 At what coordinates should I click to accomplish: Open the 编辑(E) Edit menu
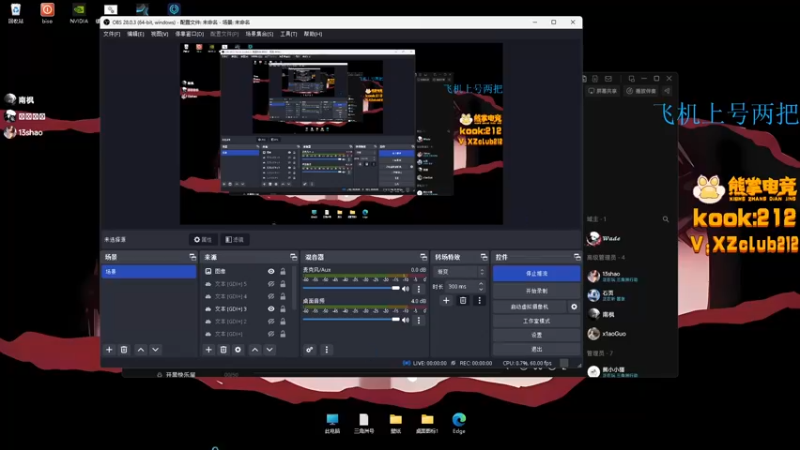coord(135,34)
